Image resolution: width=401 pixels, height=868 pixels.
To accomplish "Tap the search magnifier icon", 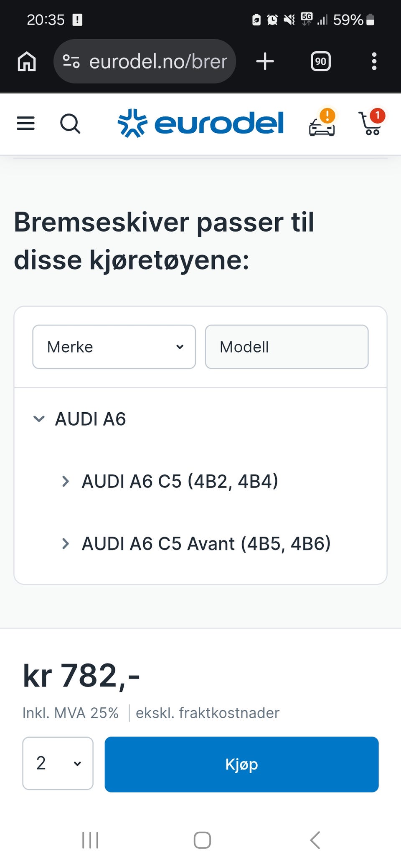I will (70, 124).
